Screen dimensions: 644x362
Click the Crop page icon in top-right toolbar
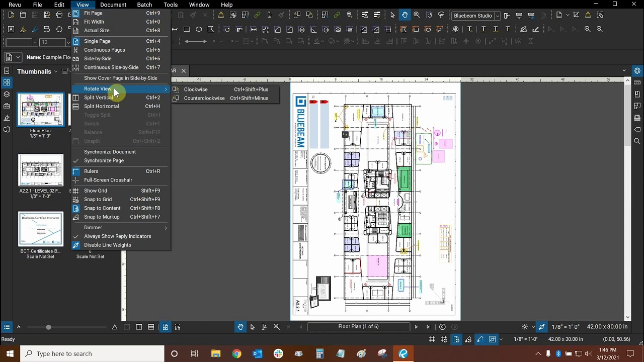click(576, 15)
